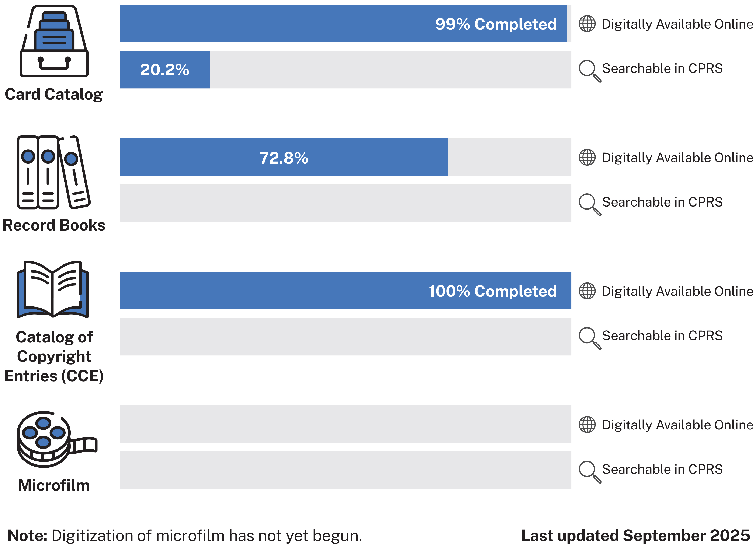Select the Card Catalog label

pyautogui.click(x=54, y=94)
